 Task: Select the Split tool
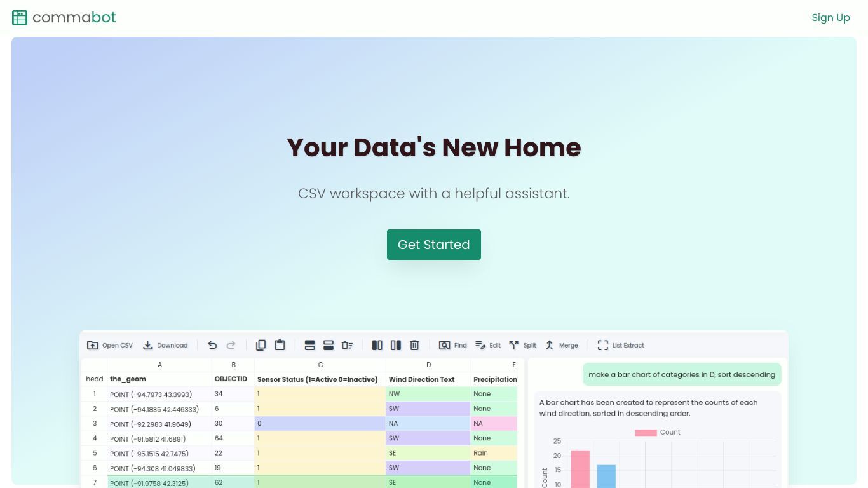point(523,345)
